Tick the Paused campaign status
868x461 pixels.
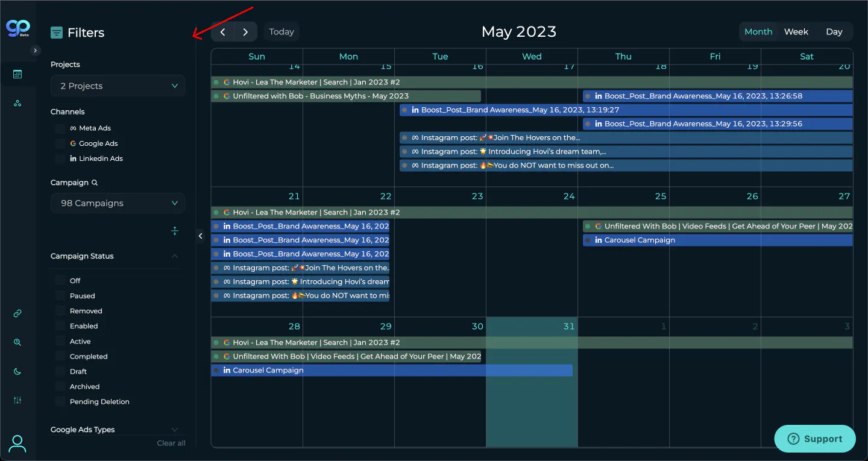[x=60, y=296]
